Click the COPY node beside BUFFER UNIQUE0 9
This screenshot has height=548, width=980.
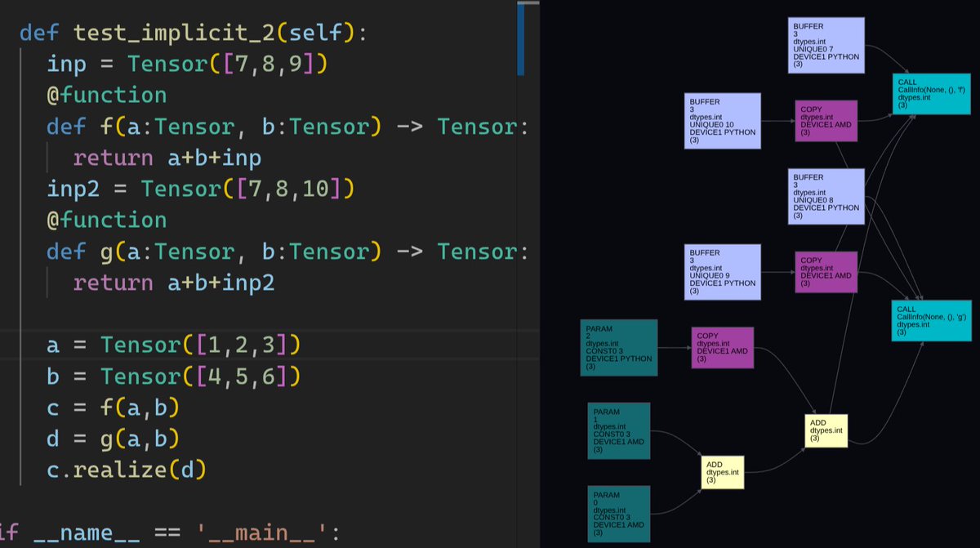[826, 272]
